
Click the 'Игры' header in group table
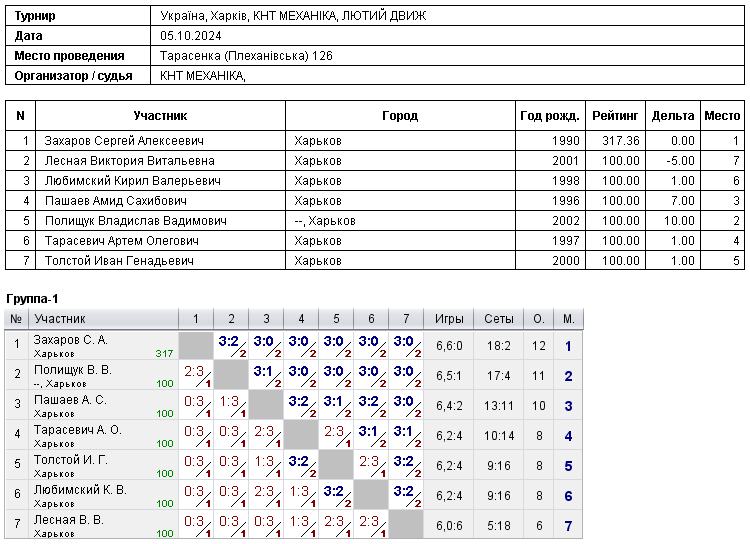click(449, 319)
